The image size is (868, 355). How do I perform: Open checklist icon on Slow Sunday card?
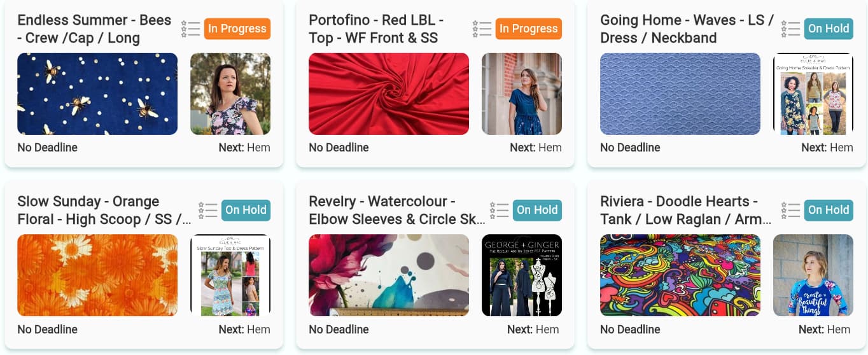click(208, 210)
